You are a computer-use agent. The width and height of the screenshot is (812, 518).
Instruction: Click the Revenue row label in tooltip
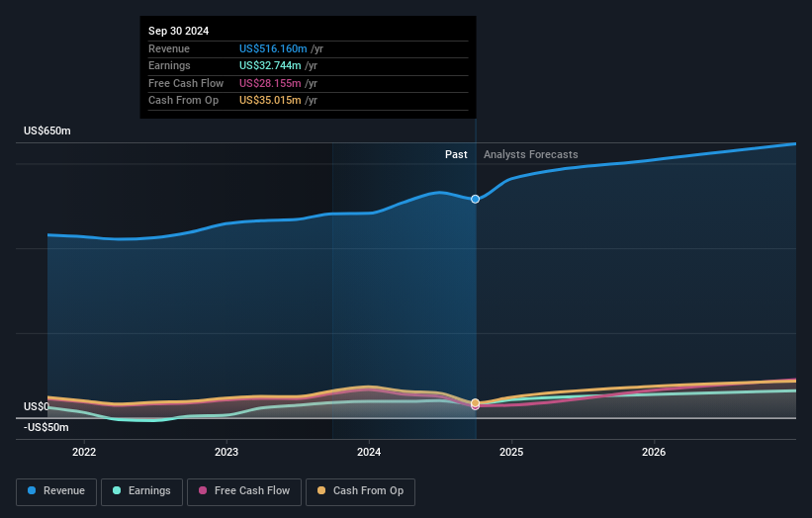[x=169, y=48]
